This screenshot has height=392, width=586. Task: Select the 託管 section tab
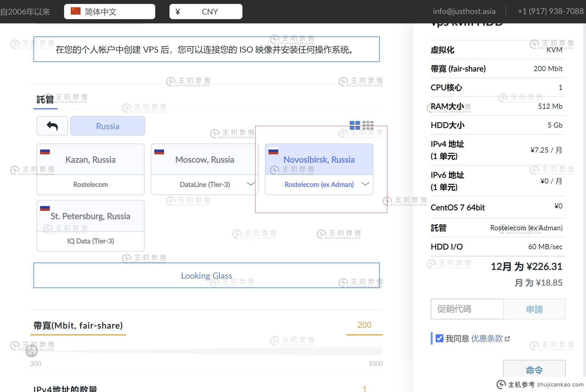click(x=45, y=99)
